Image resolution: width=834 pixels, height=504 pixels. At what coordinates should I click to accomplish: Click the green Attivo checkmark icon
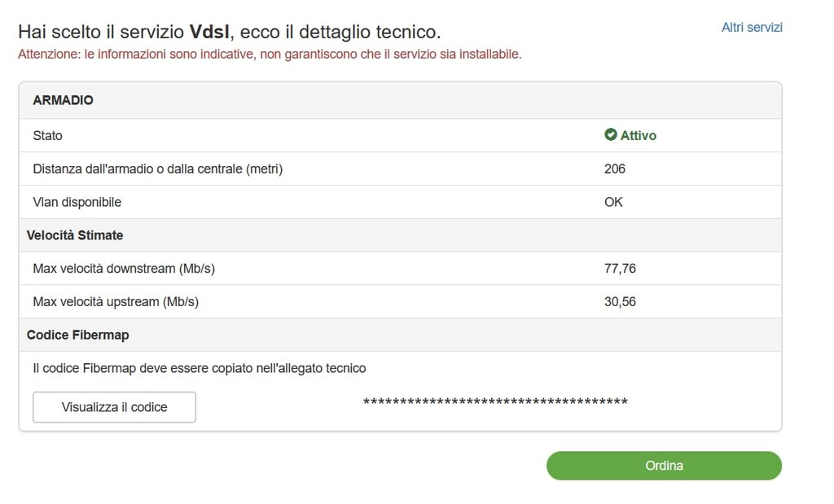coord(611,135)
